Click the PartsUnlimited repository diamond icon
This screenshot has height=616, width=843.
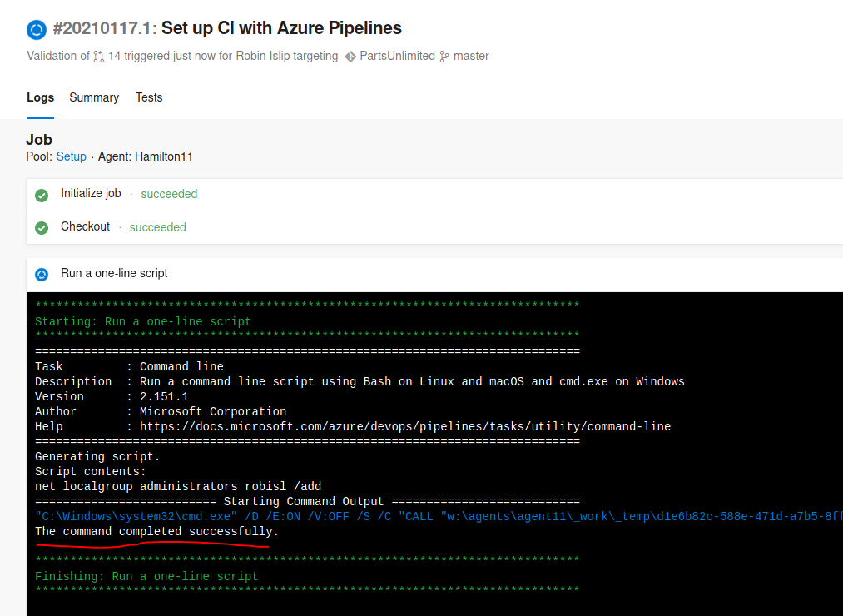(350, 57)
